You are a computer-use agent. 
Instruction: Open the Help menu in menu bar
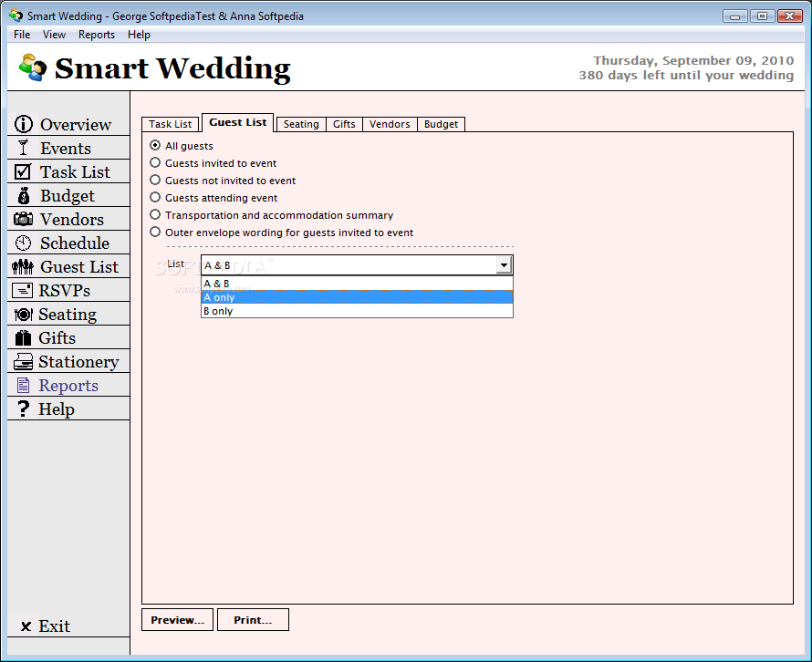point(139,35)
